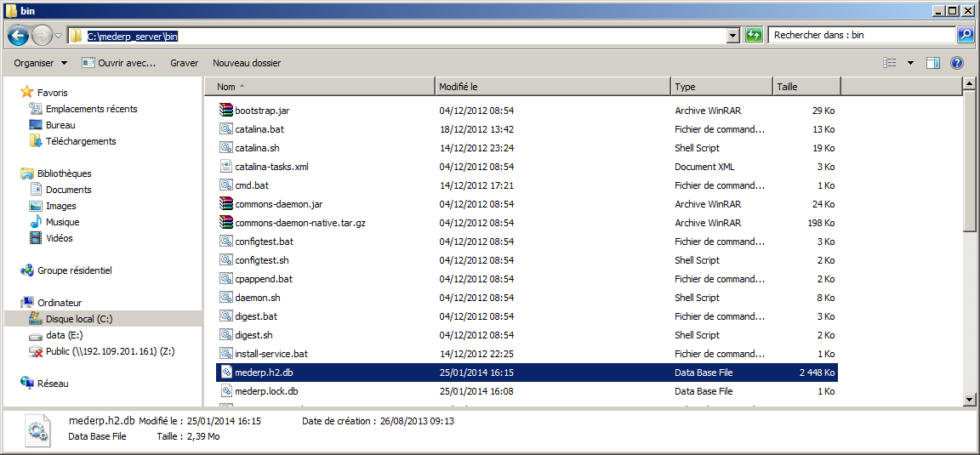Select the bootstrap.jar file icon
The image size is (980, 455).
225,111
